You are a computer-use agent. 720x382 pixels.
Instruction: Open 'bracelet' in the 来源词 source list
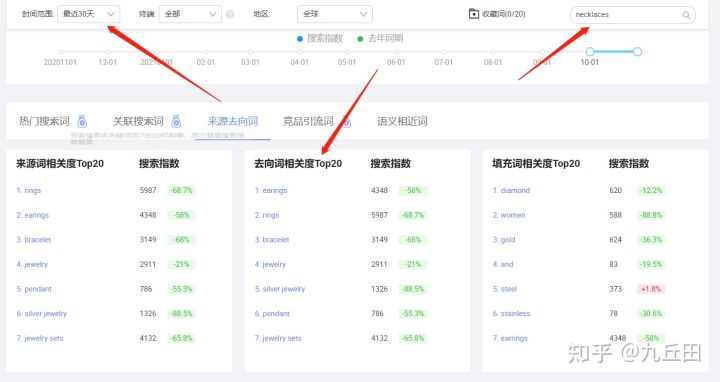click(34, 240)
